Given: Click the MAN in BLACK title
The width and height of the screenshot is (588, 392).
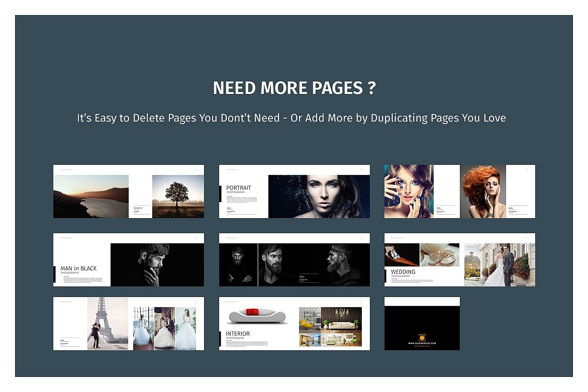Looking at the screenshot, I should click(x=78, y=269).
